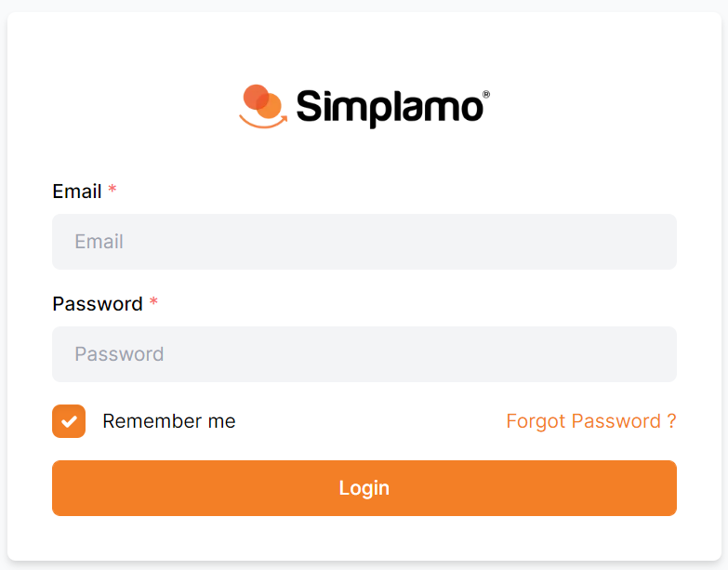Uncheck the Remember me checkbox

(69, 421)
